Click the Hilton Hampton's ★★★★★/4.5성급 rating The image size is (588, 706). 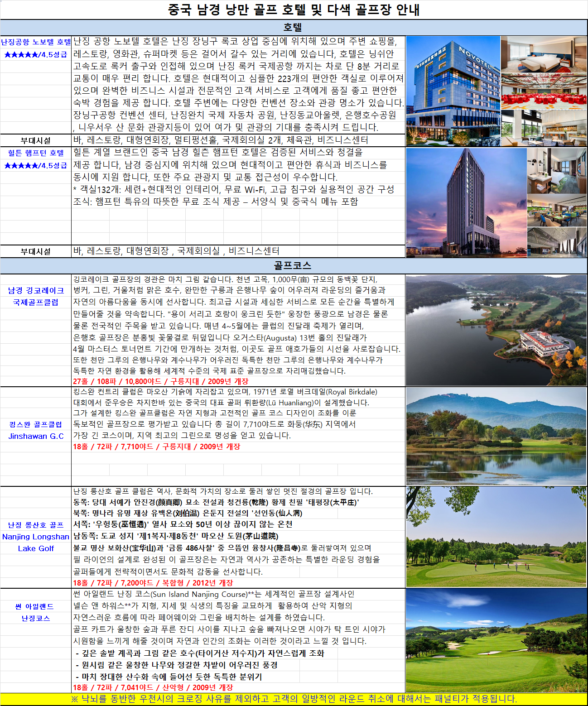click(36, 166)
